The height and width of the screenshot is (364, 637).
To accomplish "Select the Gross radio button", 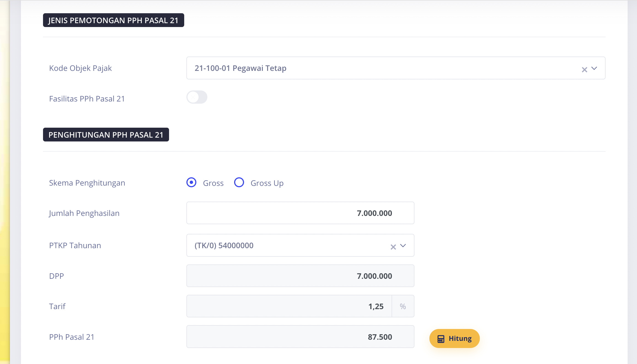I will [x=191, y=183].
